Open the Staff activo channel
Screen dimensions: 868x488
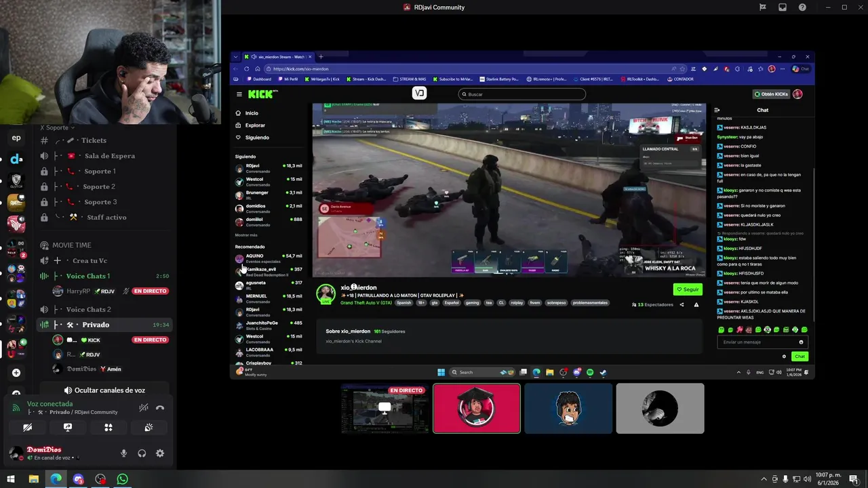[104, 218]
